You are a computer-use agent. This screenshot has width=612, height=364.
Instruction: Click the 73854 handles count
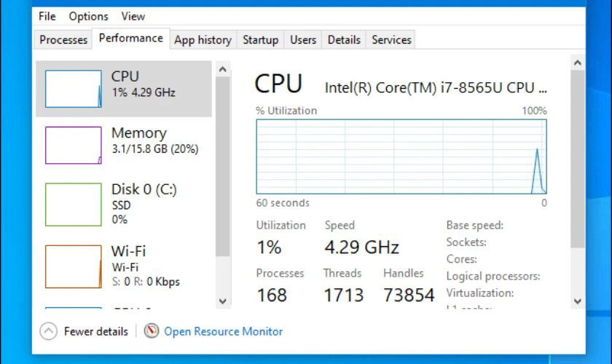point(409,295)
